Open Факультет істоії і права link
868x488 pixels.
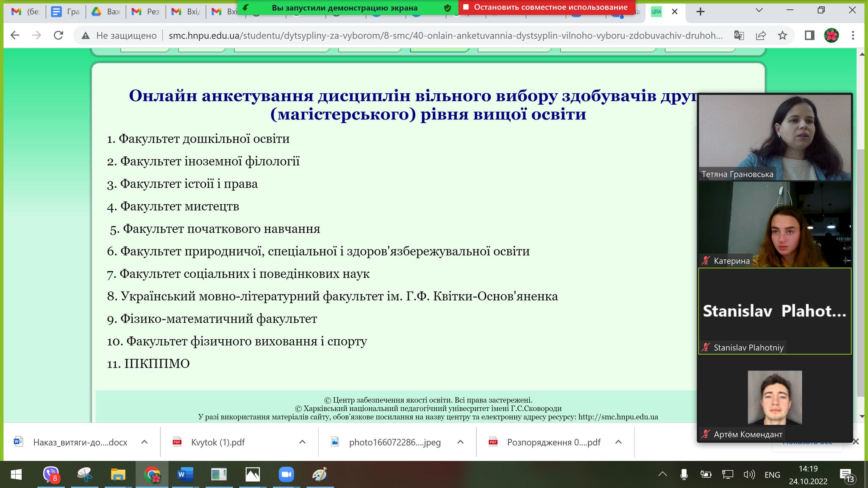pos(189,184)
